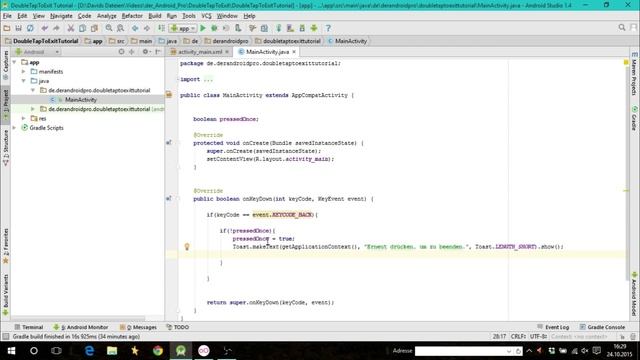
Task: Launch Edge from the taskbar
Action: pyautogui.click(x=89, y=351)
